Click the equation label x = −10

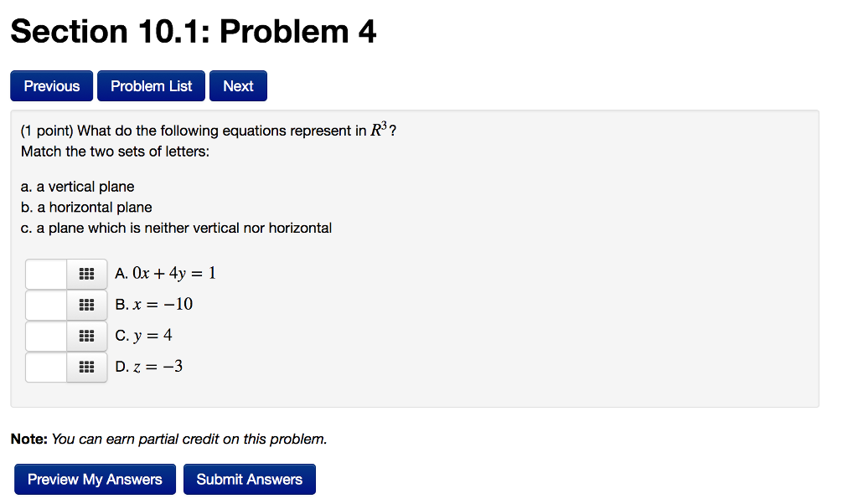(x=163, y=304)
